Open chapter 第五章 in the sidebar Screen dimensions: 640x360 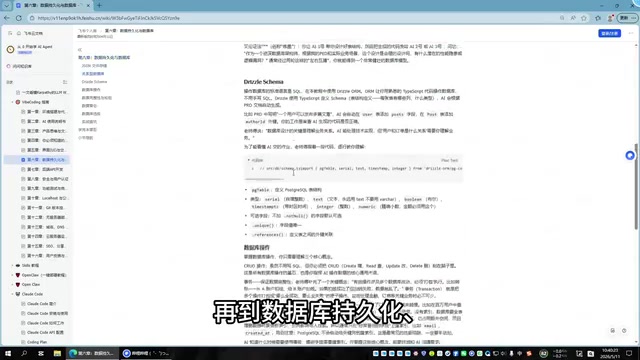click(x=46, y=150)
